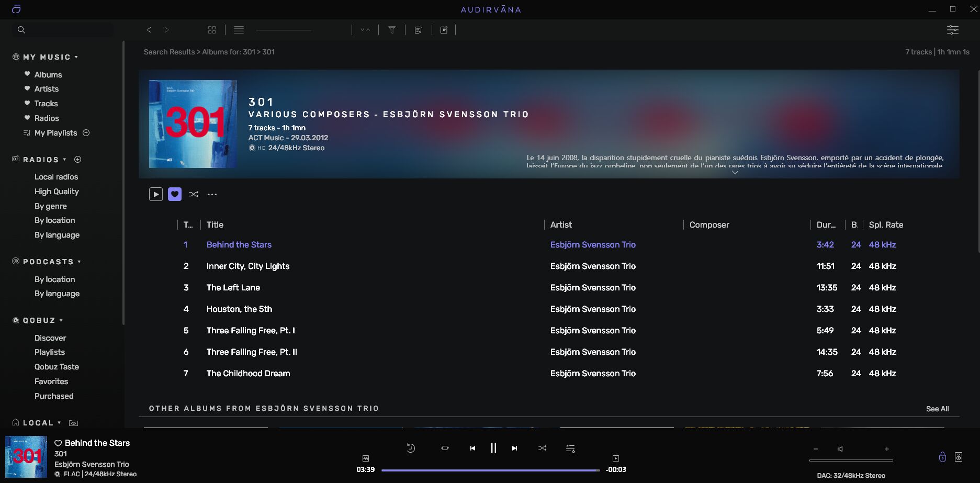The image size is (980, 483).
Task: Open the filter funnel icon
Action: (x=392, y=30)
